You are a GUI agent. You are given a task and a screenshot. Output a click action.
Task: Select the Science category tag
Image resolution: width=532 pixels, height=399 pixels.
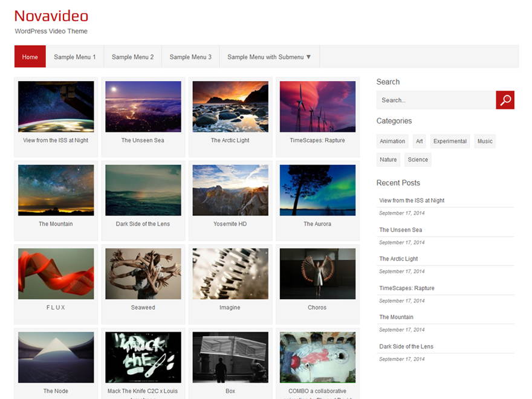(418, 160)
